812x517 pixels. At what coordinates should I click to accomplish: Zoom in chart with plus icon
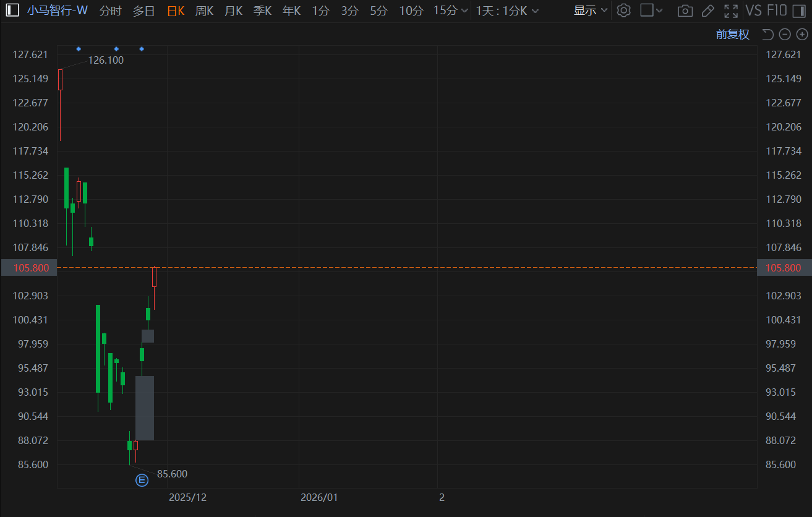[x=801, y=35]
